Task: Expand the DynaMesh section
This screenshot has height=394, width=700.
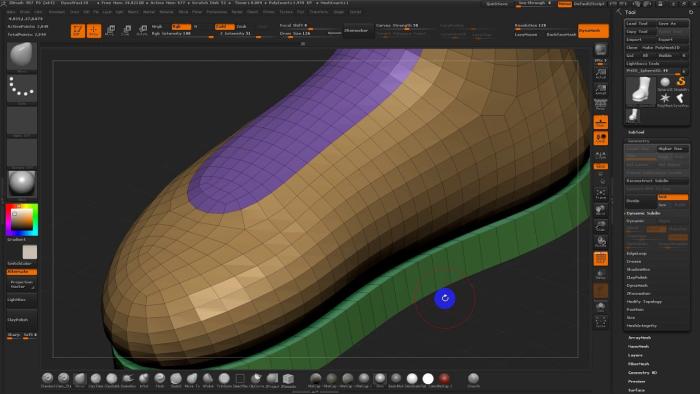Action: [x=637, y=286]
